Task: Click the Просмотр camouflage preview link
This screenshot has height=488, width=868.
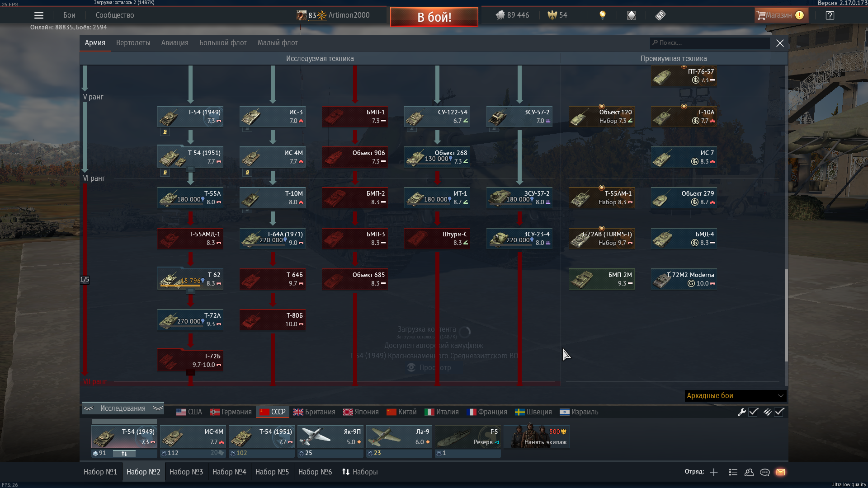Action: (x=429, y=368)
